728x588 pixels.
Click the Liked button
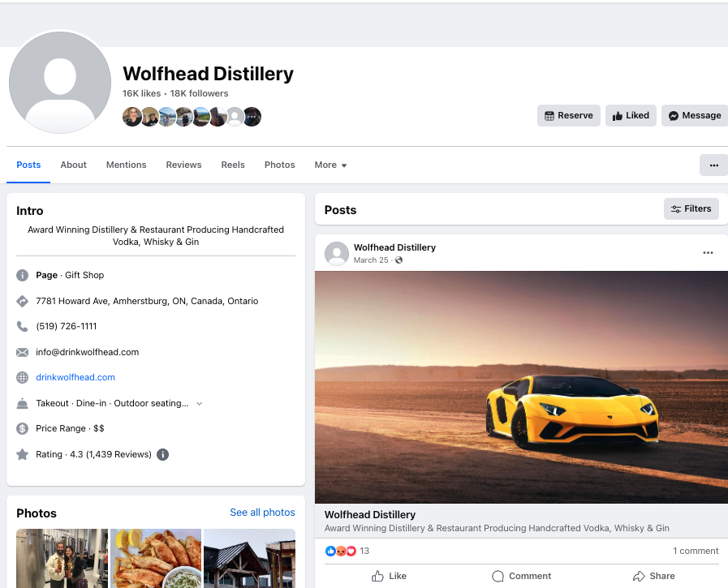(x=631, y=115)
